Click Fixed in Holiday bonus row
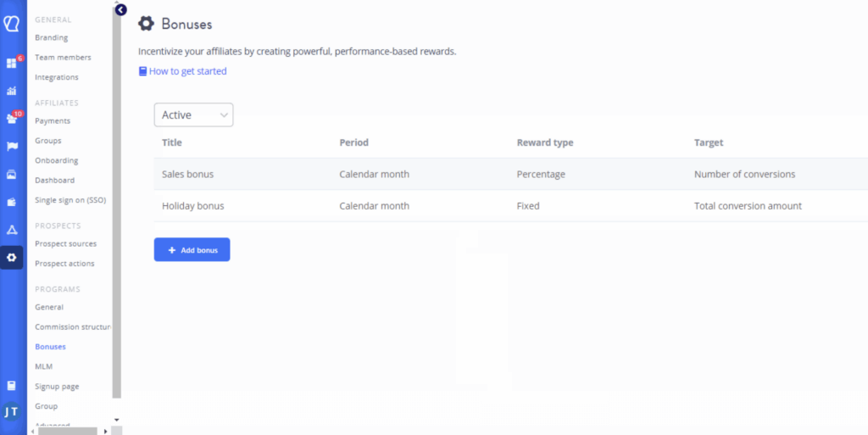The width and height of the screenshot is (868, 435). [528, 206]
